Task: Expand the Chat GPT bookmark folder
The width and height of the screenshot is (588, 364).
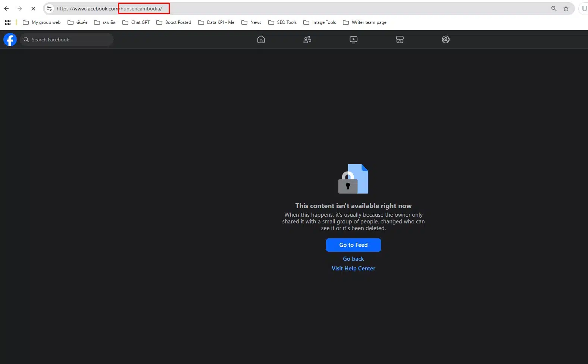Action: click(136, 22)
